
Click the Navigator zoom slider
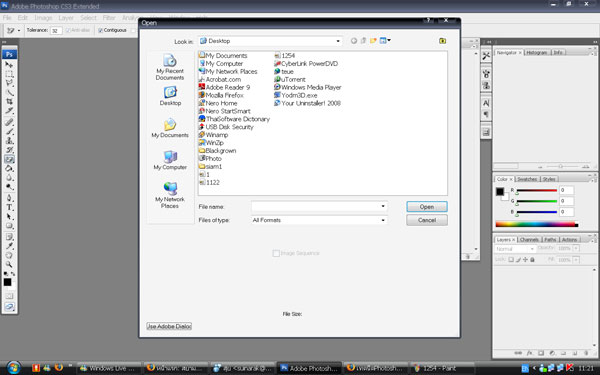click(560, 166)
